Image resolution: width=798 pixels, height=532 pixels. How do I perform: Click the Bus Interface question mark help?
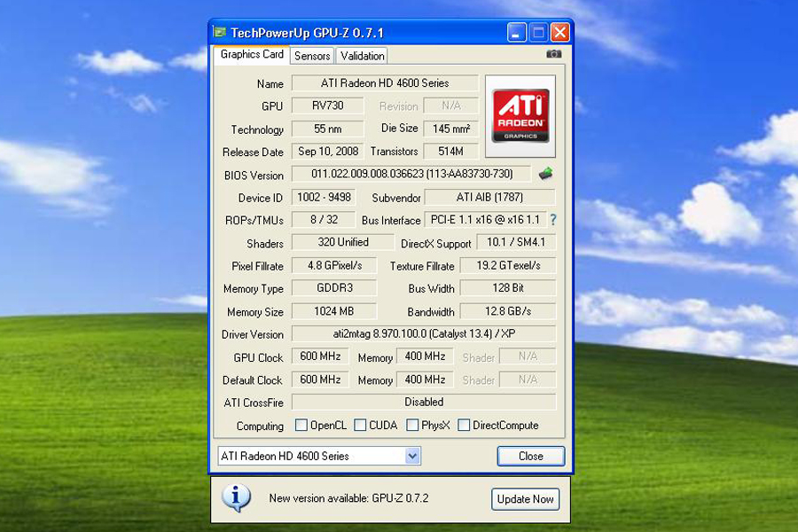click(553, 219)
